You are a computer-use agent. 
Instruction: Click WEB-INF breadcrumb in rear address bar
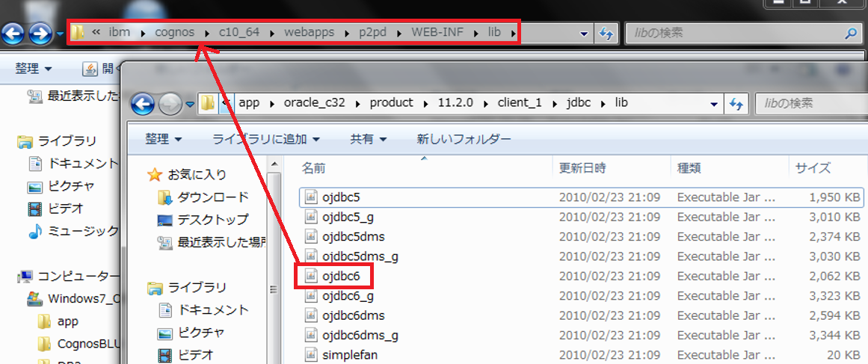pyautogui.click(x=437, y=33)
